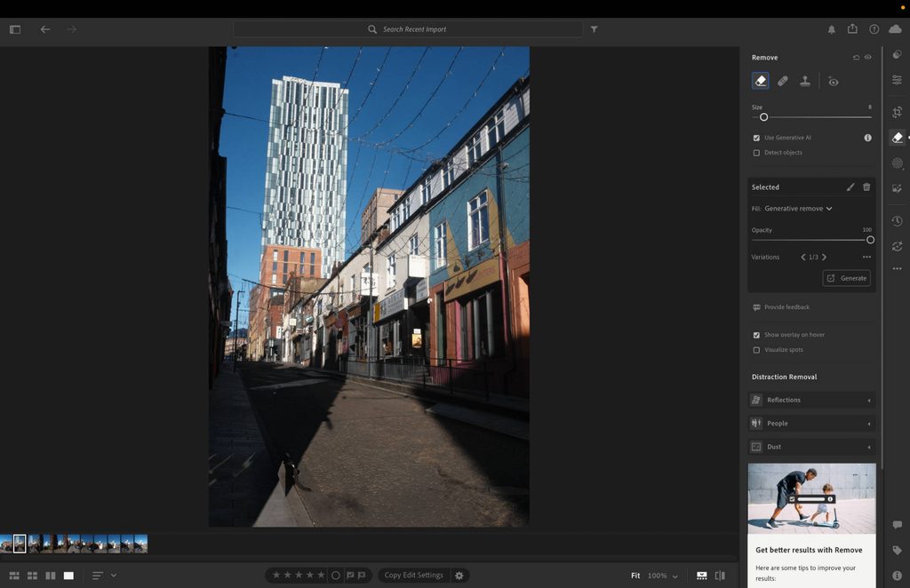Select the Remove eraser tool in Remove panel
Viewport: 910px width, 588px height.
pyautogui.click(x=761, y=81)
